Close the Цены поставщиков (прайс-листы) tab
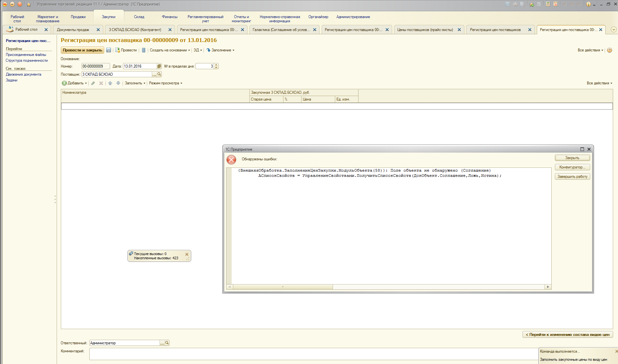The width and height of the screenshot is (618, 364). (459, 29)
